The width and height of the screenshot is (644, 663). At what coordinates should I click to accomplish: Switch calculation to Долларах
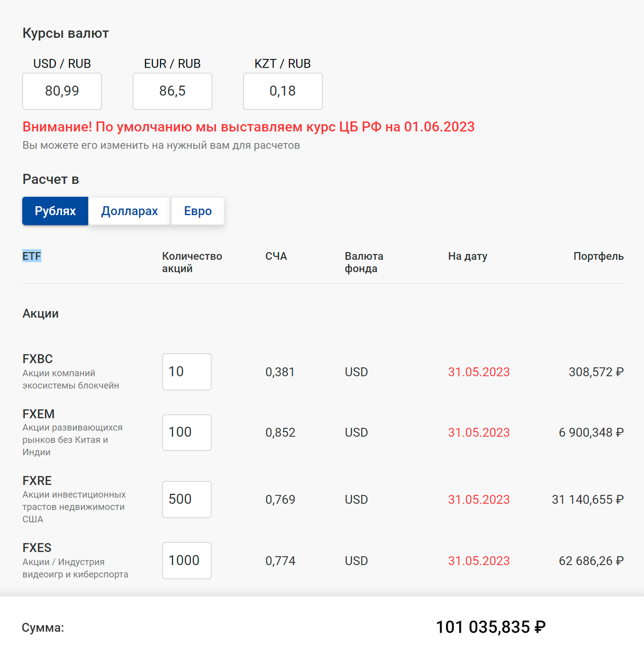pyautogui.click(x=129, y=211)
